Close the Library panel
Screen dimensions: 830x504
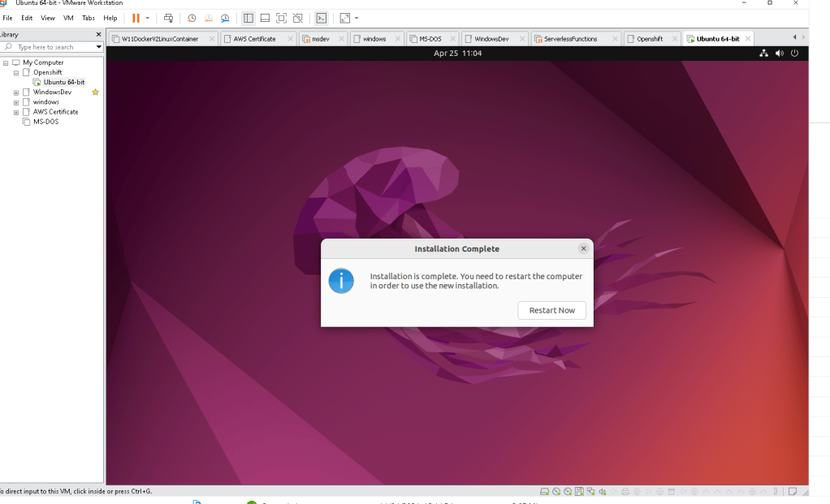(98, 34)
